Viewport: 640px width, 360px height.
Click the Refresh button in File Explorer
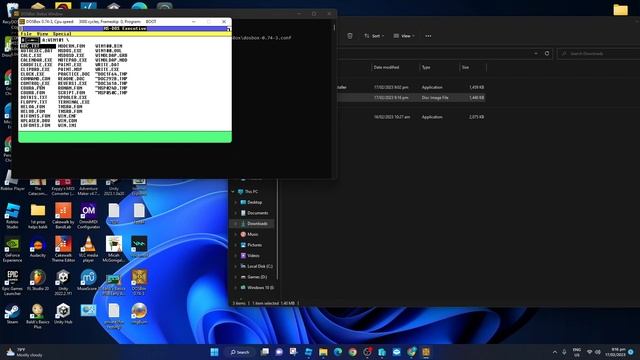click(x=547, y=53)
